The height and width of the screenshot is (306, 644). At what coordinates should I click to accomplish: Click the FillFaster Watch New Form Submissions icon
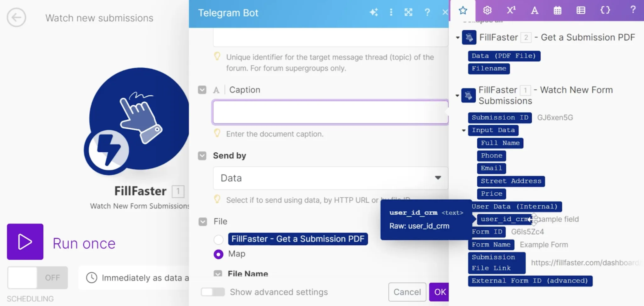pos(468,95)
